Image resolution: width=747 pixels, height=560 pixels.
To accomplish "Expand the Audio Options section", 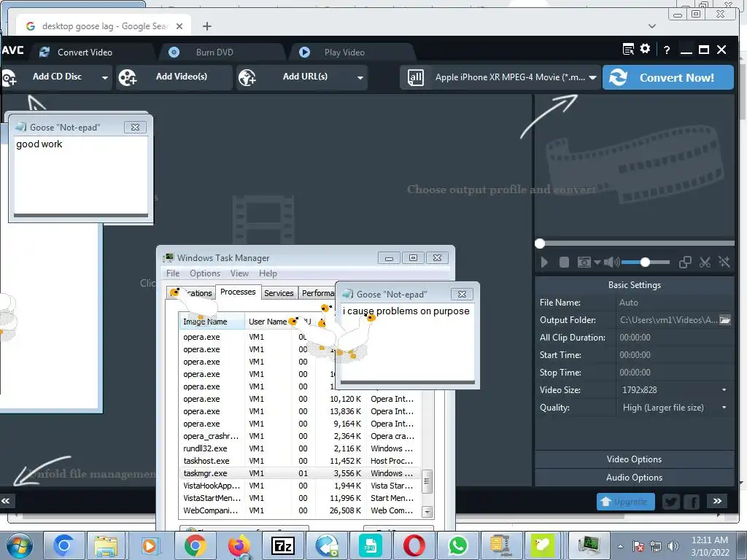I will (634, 478).
